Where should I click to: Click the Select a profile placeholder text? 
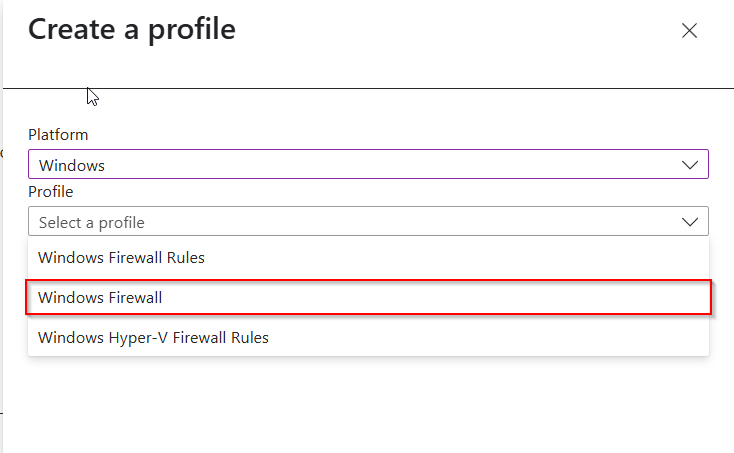click(92, 222)
